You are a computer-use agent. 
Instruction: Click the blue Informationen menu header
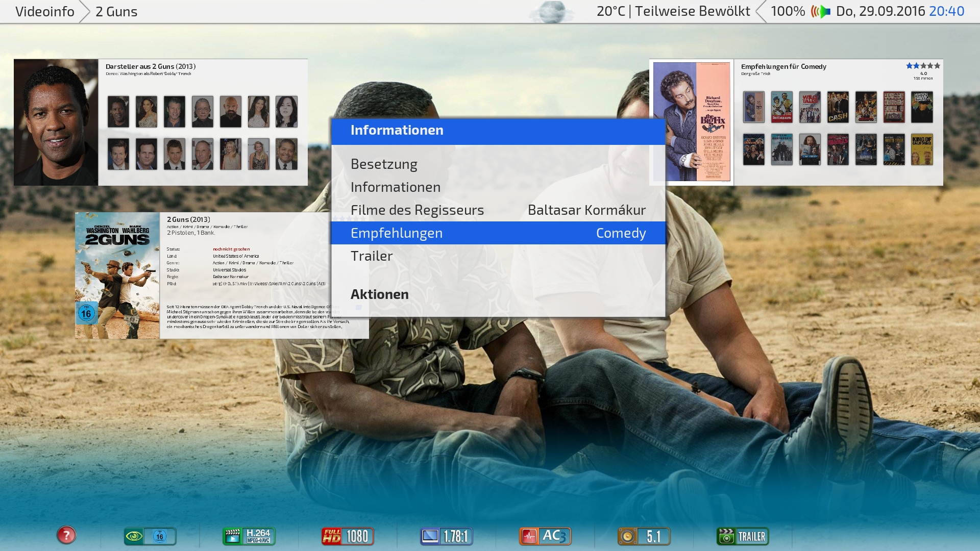click(x=498, y=131)
